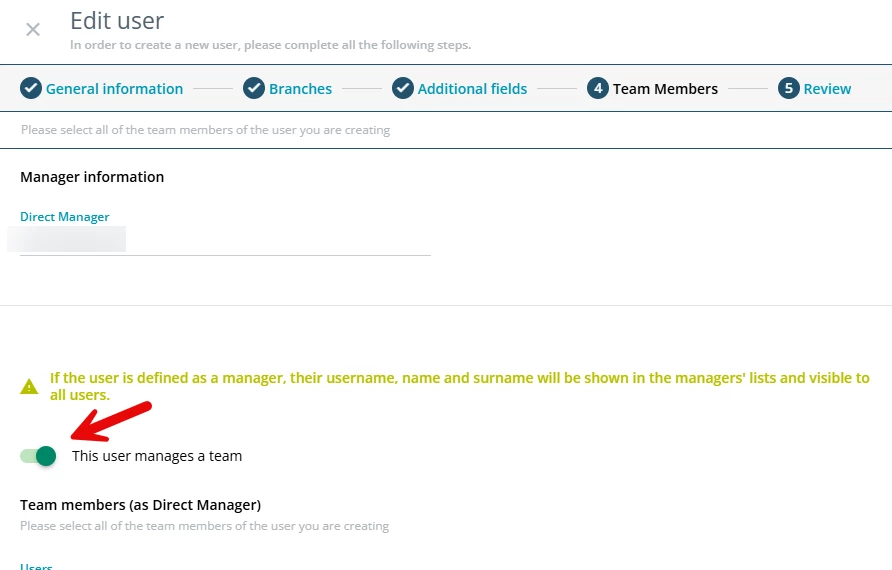Click the Edit user heading
892x570 pixels.
pos(117,20)
